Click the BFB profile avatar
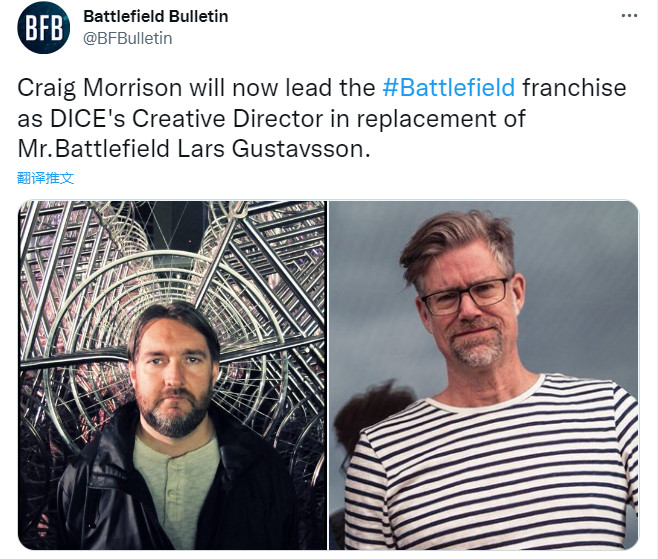Viewport: 658px width, 559px height. (44, 28)
